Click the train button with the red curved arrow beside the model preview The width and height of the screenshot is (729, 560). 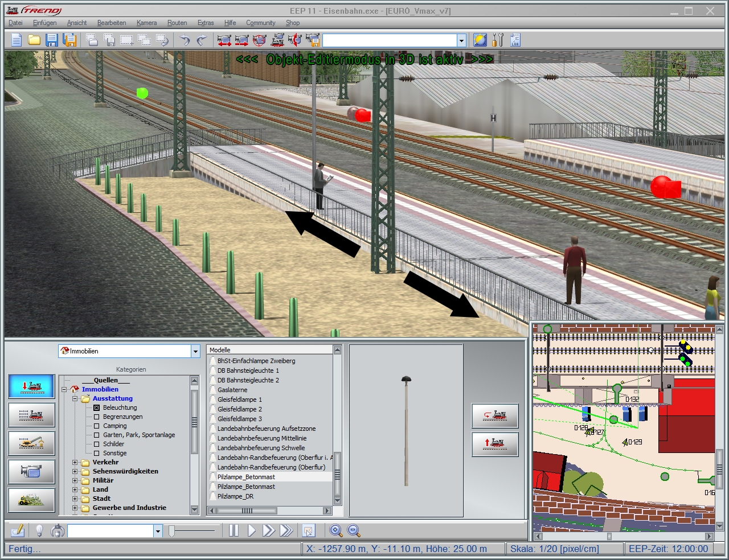click(x=495, y=416)
